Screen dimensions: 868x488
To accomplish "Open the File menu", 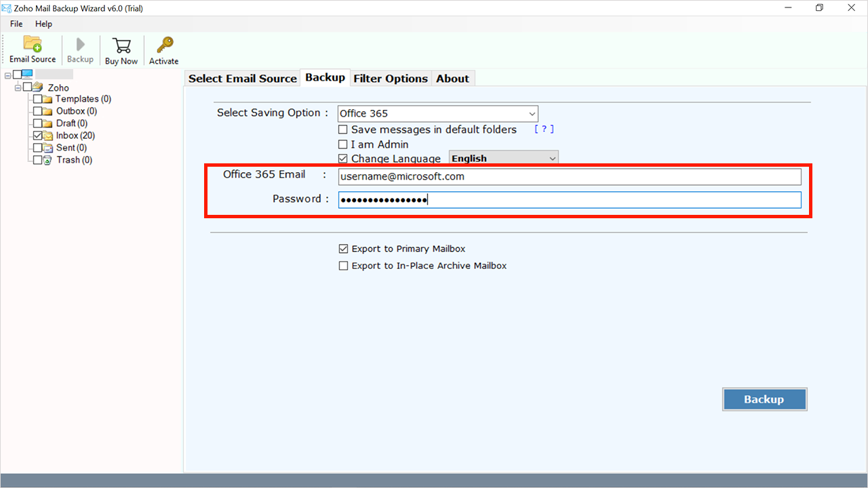I will point(16,24).
